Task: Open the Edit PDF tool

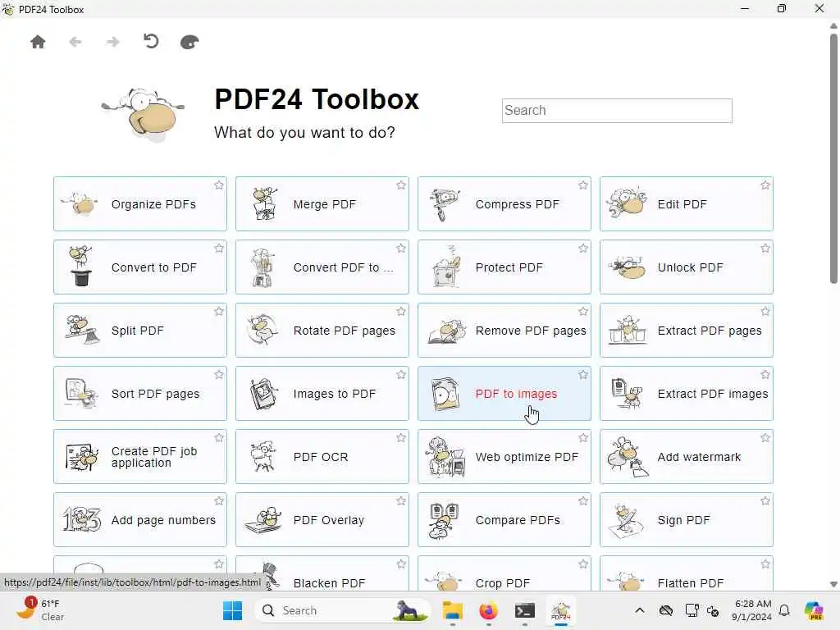Action: point(687,204)
